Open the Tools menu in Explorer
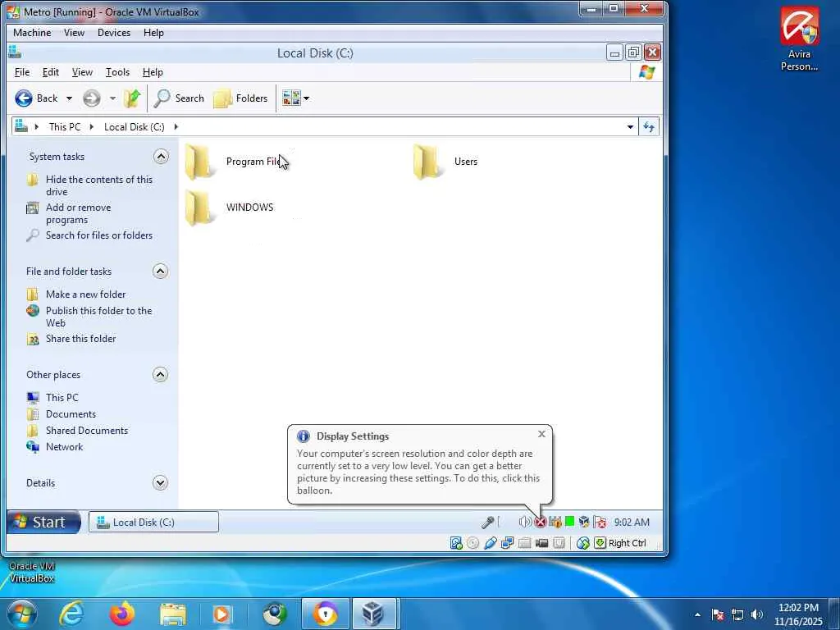The height and width of the screenshot is (630, 840). (117, 72)
